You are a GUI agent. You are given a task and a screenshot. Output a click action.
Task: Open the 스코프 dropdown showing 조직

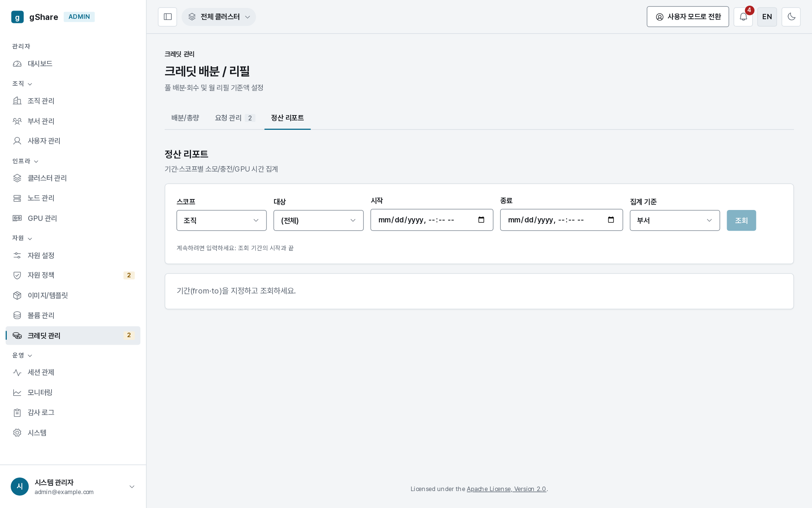pyautogui.click(x=221, y=221)
